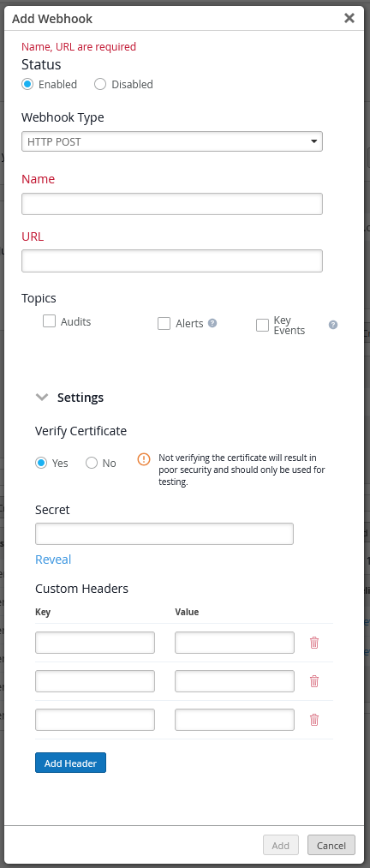Viewport: 370px width, 868px height.
Task: Click the greyed-out Add button
Action: click(280, 846)
